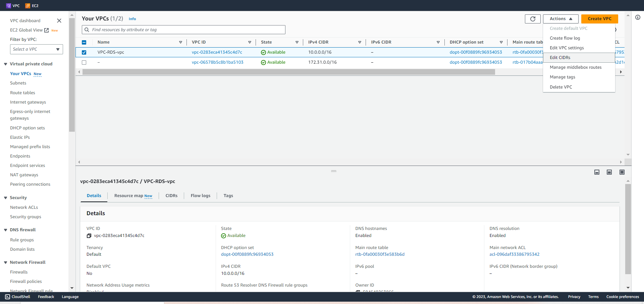This screenshot has width=644, height=304.
Task: Sort by the Name column arrow
Action: pos(180,42)
